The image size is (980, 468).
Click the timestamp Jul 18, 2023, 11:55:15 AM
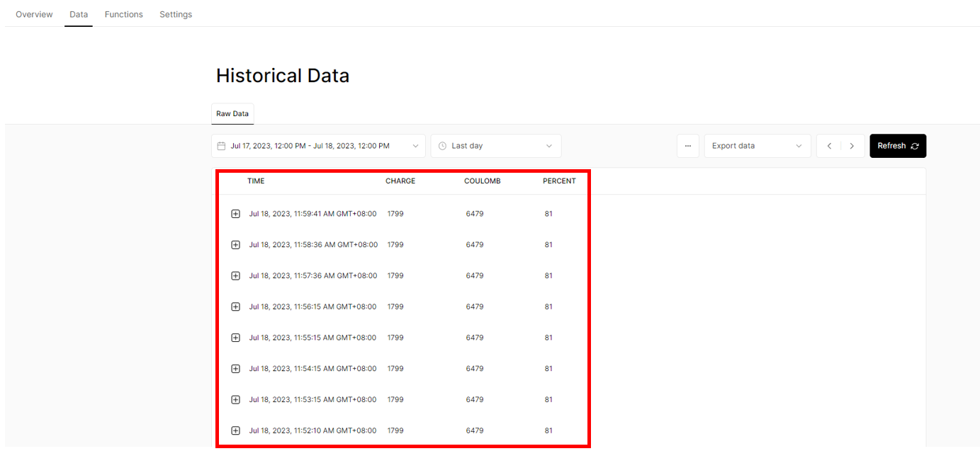point(313,338)
